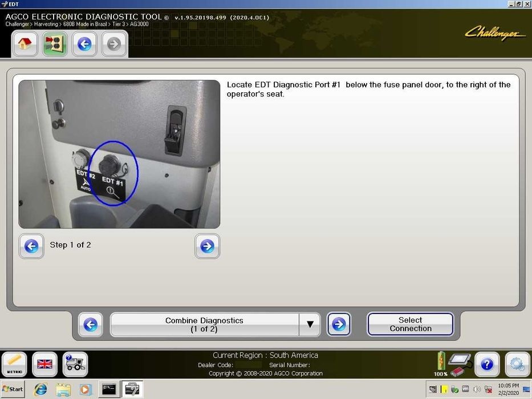Viewport: 532px width, 399px height.
Task: Click the Dealer Code field
Action: [249, 365]
